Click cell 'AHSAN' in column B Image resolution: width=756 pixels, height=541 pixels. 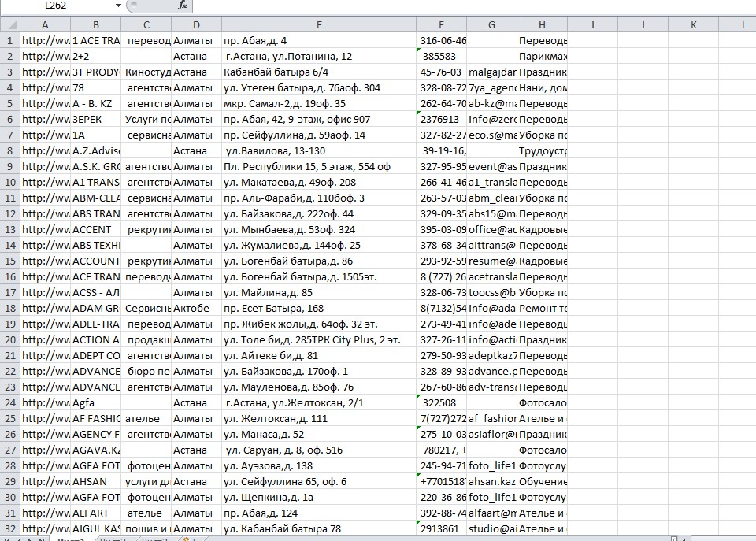[95, 482]
